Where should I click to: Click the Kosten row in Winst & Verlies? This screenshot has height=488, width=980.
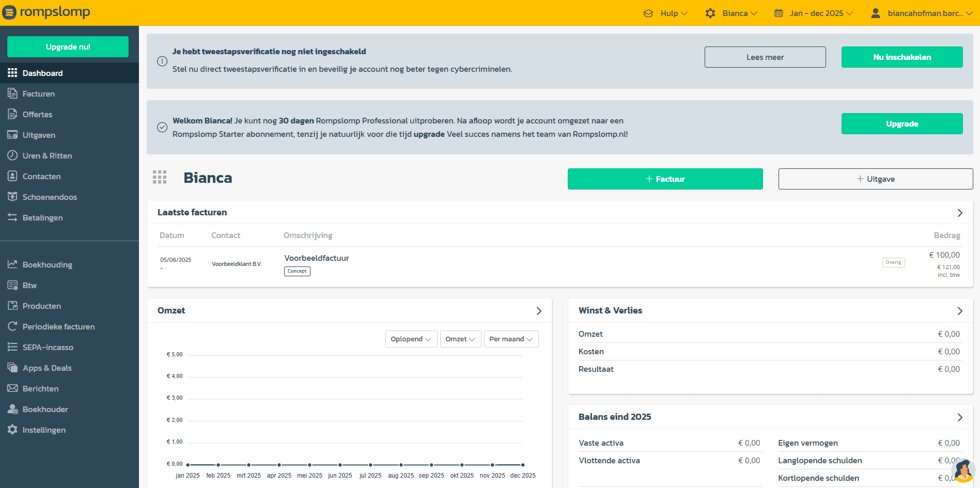coord(769,352)
